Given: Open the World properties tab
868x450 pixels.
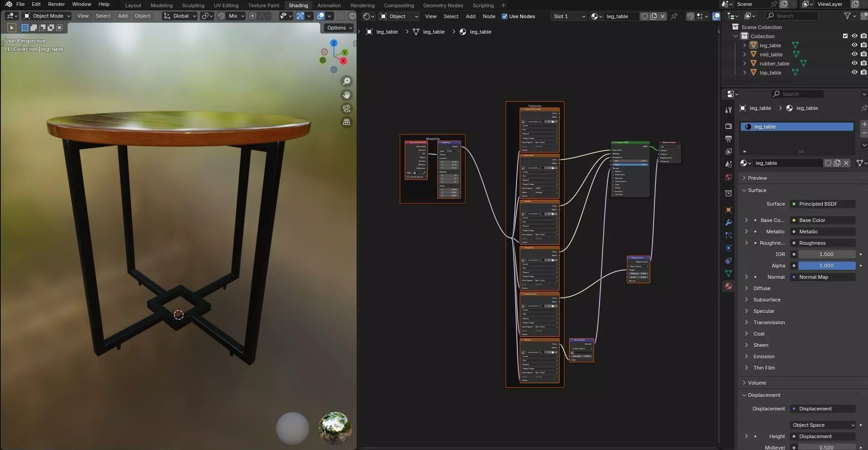Looking at the screenshot, I should tap(729, 177).
